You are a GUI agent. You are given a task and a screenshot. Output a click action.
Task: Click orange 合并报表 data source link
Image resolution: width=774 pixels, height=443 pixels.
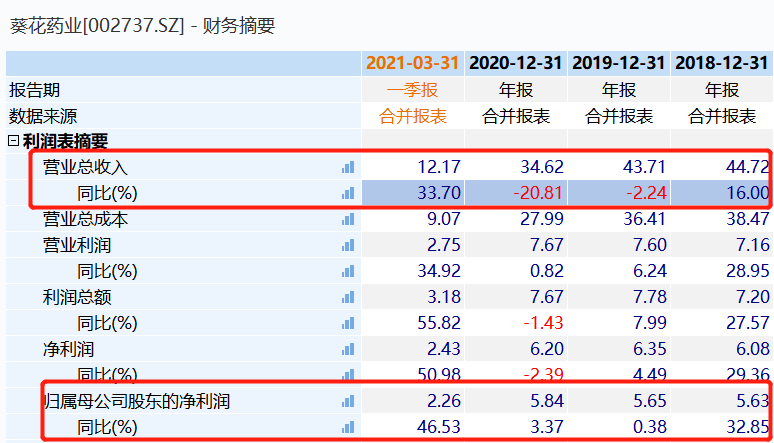coord(413,117)
